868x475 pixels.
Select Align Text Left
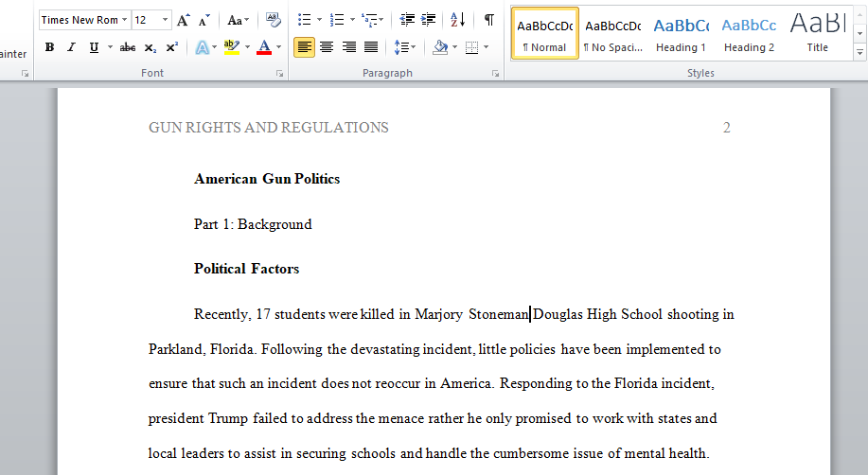click(x=304, y=47)
